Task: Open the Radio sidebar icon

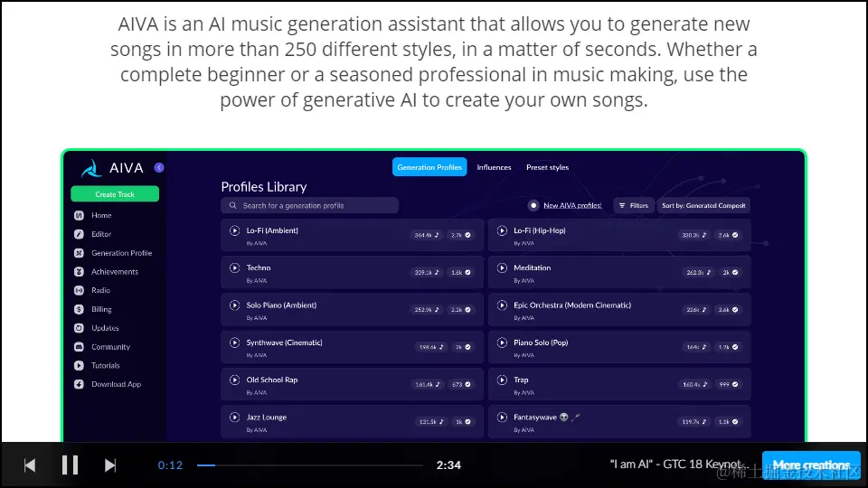Action: point(79,290)
